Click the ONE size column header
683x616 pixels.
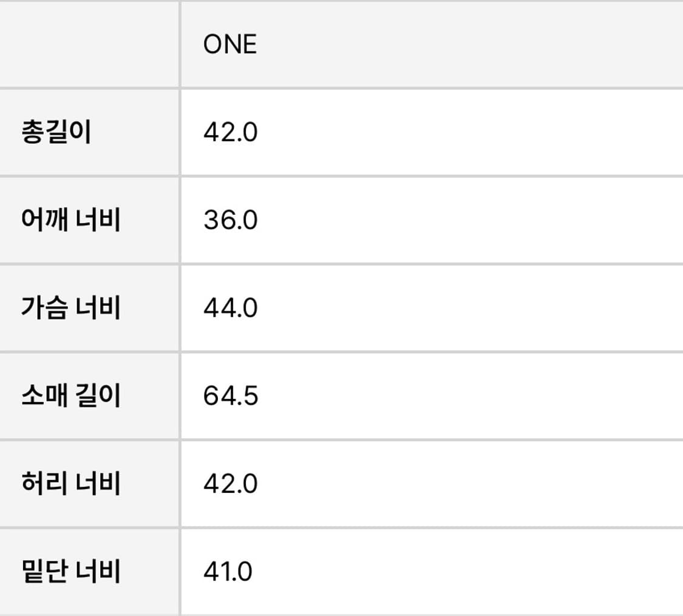230,44
